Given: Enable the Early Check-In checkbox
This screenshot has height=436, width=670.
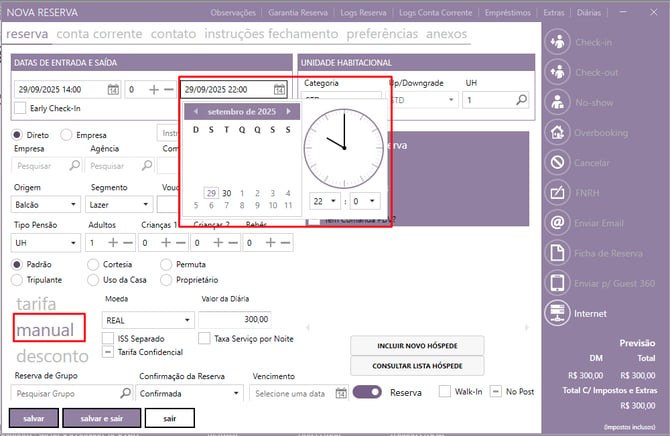Looking at the screenshot, I should (20, 108).
